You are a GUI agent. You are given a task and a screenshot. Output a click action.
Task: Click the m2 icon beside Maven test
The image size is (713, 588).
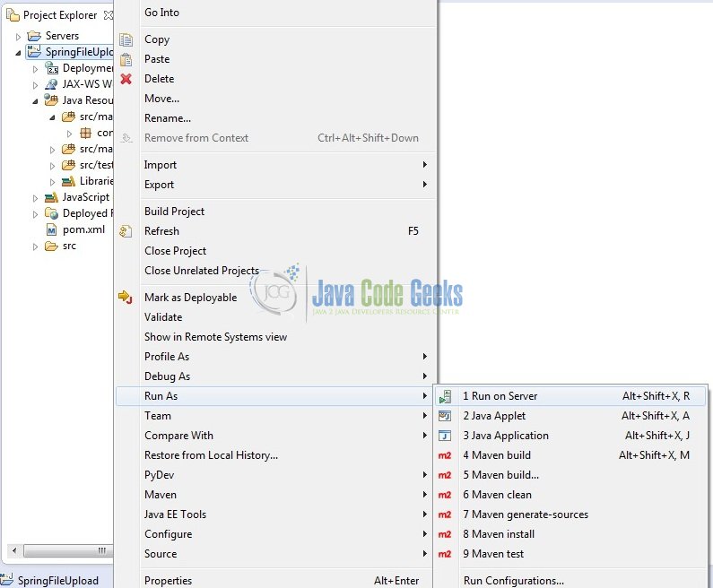pyautogui.click(x=445, y=554)
